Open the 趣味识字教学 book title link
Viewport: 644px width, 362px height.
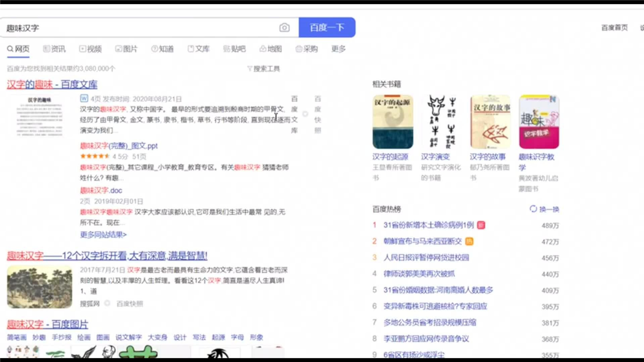click(537, 162)
